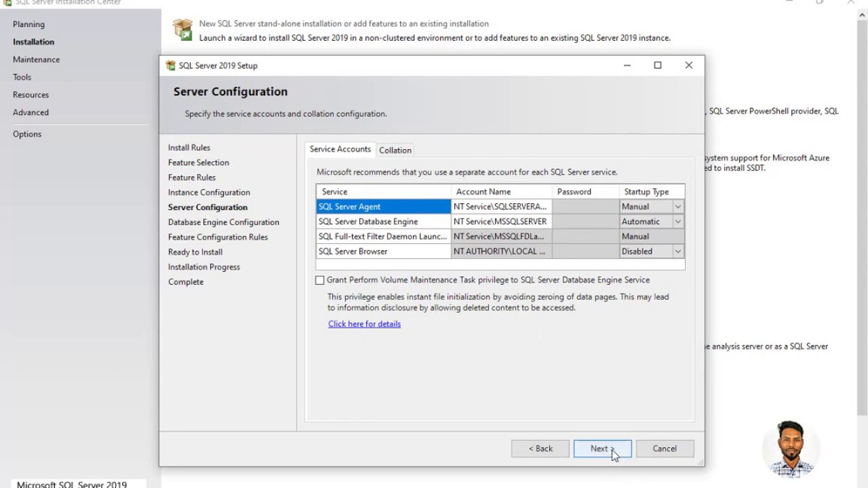Switch to the Collation tab
This screenshot has height=488, width=868.
tap(395, 150)
